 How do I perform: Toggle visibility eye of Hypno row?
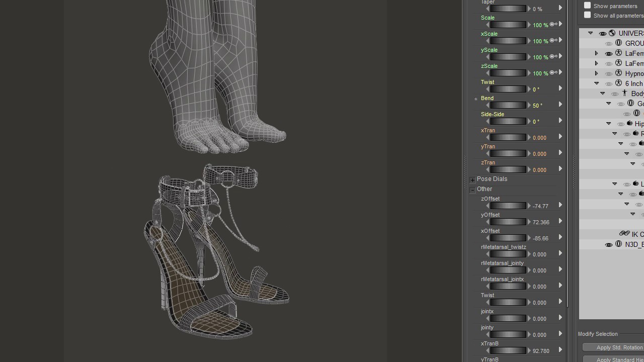point(609,74)
